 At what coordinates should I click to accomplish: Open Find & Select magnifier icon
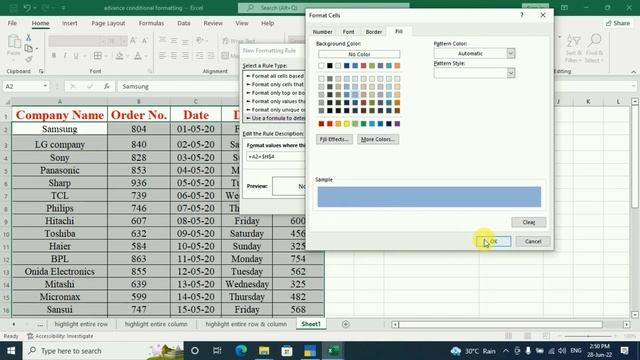(594, 49)
